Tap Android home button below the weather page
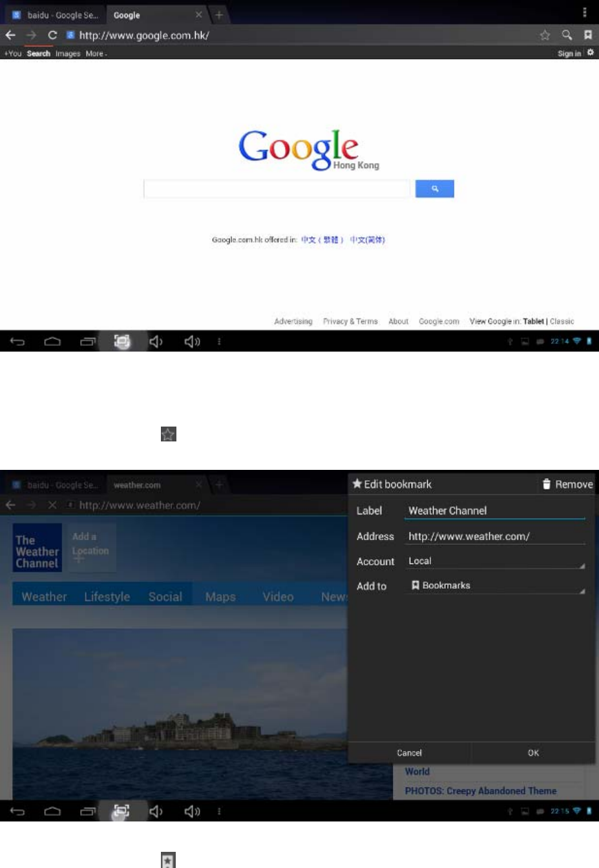The width and height of the screenshot is (599, 868). tap(52, 811)
